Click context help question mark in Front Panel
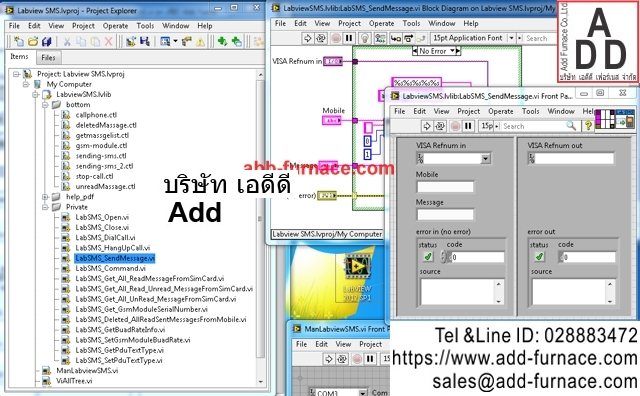Viewport: 640px width, 396px height. [x=588, y=126]
